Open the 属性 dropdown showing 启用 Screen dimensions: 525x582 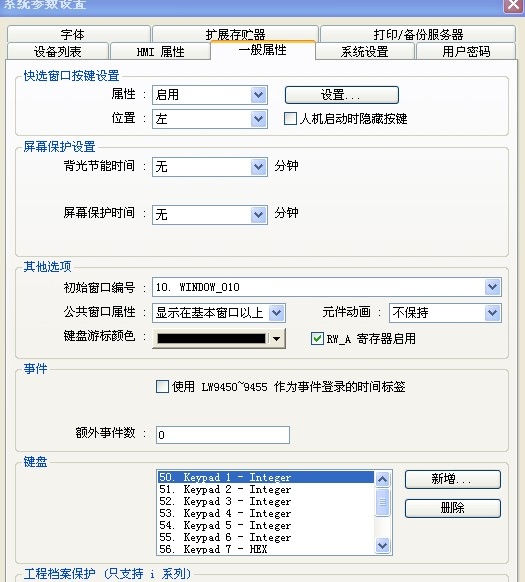coord(210,95)
